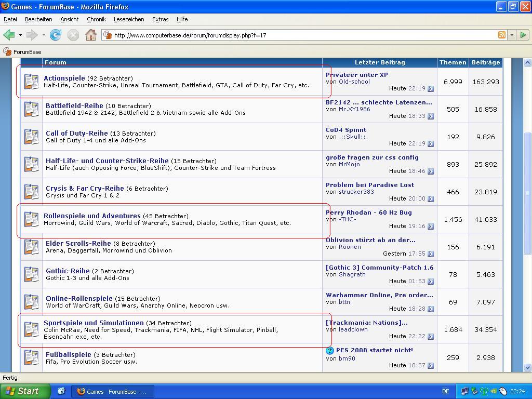Click the Call of Duty-Reihe forum icon

tap(31, 137)
